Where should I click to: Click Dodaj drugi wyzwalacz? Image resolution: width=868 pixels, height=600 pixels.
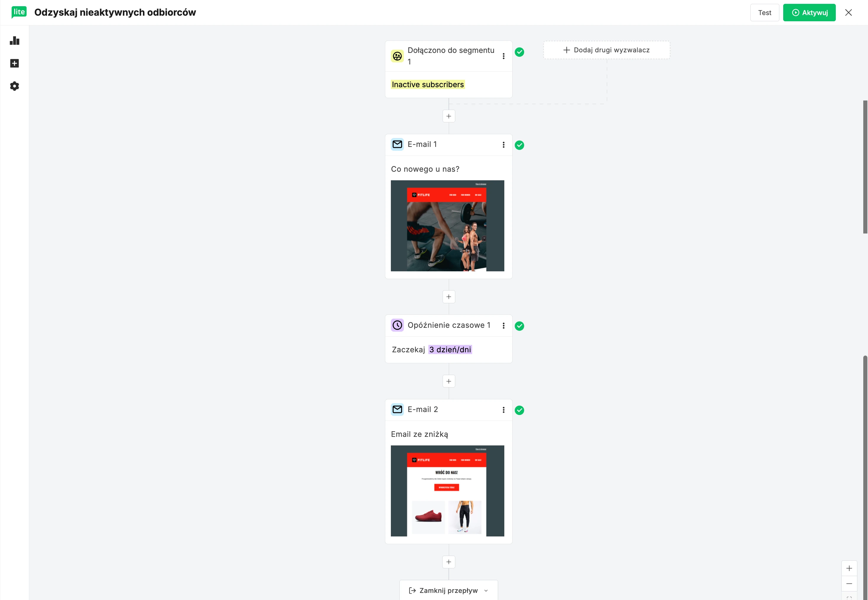coord(607,50)
